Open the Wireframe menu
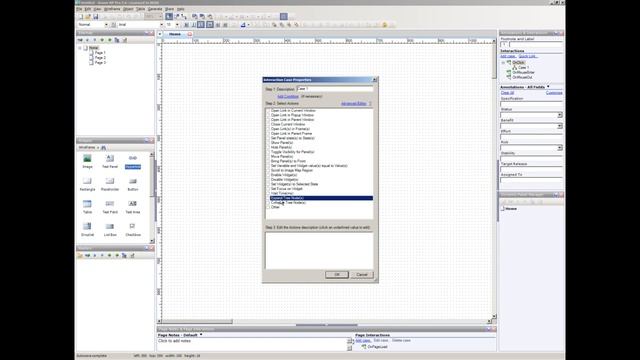 pyautogui.click(x=112, y=9)
